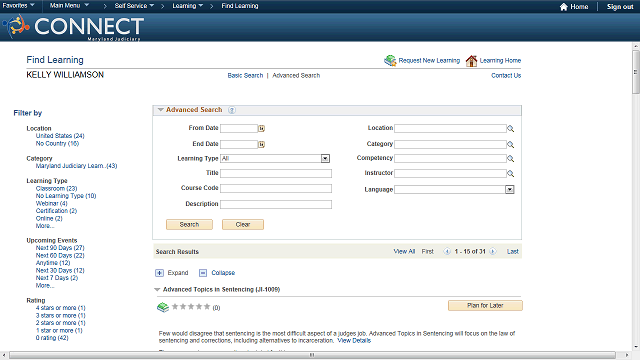Show More under Learning Type filter
The width and height of the screenshot is (640, 360).
[x=44, y=226]
